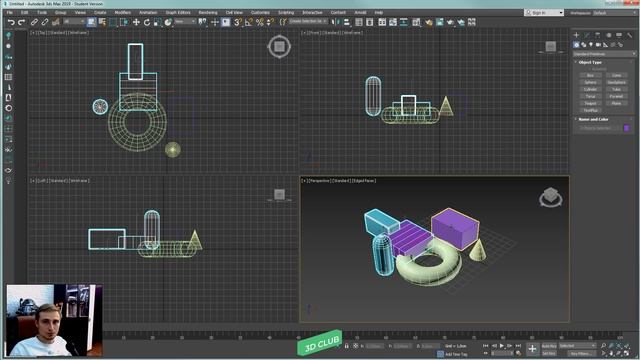Activate the Select and Link tool

34,22
